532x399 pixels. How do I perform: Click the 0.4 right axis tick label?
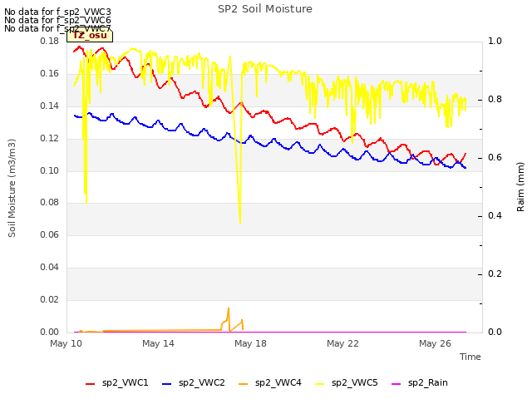(x=495, y=216)
